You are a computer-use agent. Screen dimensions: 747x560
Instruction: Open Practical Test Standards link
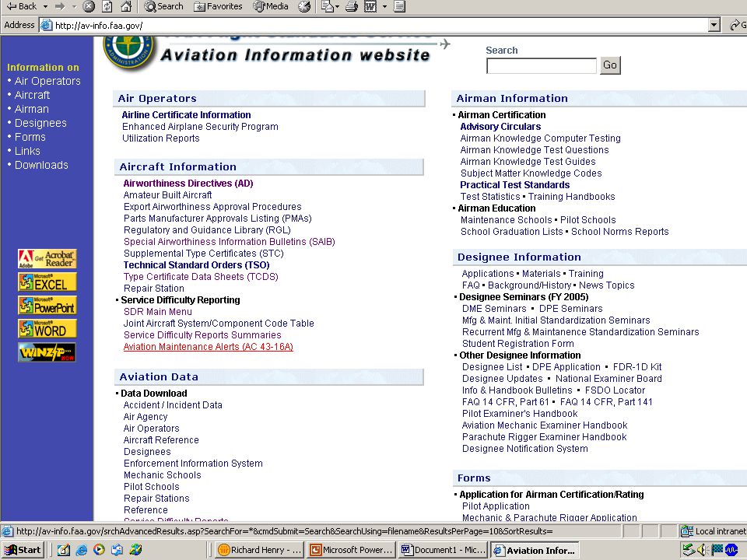pos(514,185)
